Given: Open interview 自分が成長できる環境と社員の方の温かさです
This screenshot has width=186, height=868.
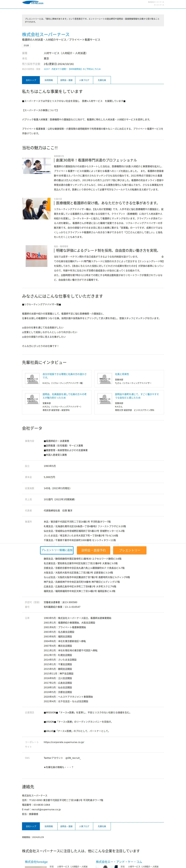Looking at the screenshot, I should point(64,376).
